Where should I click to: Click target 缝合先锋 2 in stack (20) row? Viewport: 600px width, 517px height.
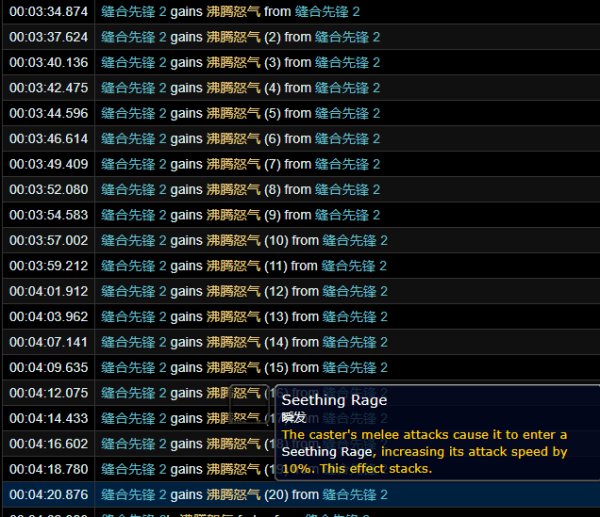tap(355, 494)
